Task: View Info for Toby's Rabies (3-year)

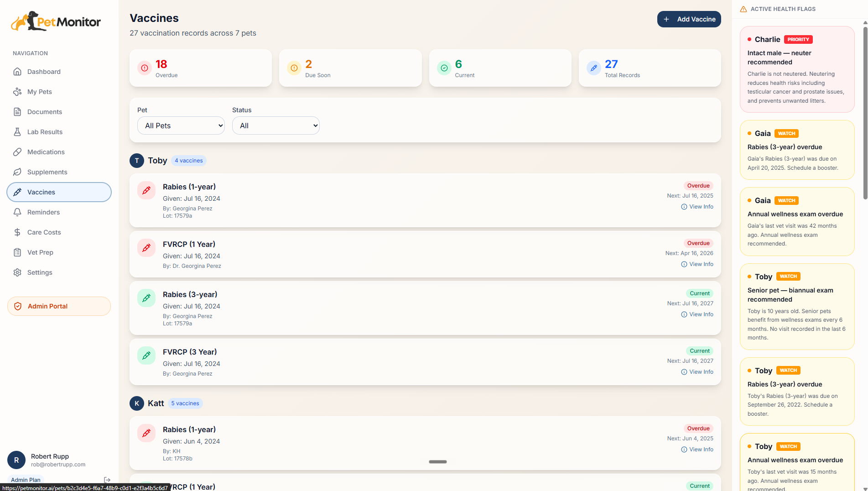Action: (x=697, y=314)
